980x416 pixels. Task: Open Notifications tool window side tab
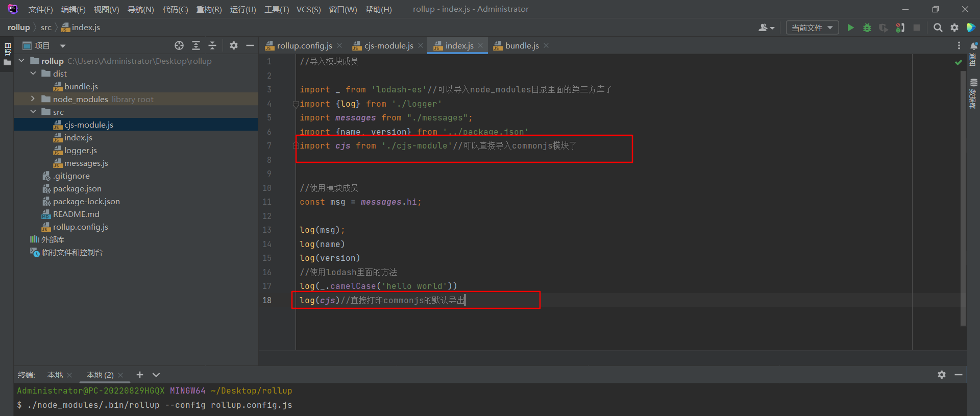coord(973,54)
